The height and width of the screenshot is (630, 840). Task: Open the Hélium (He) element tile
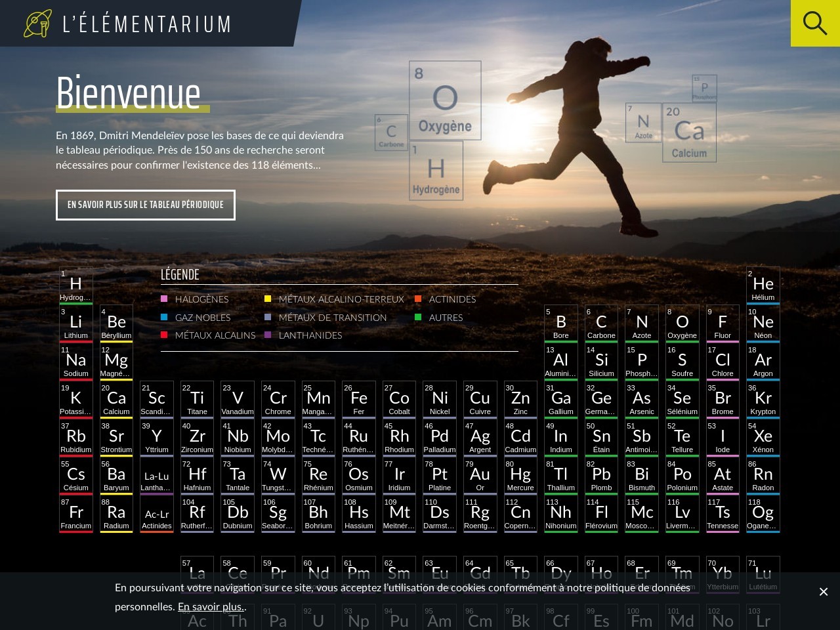point(763,285)
